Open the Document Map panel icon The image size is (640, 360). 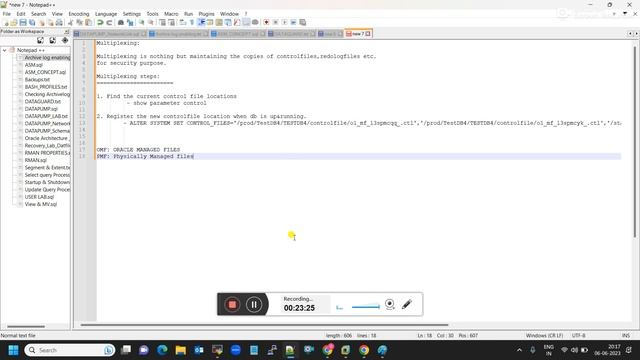point(219,22)
